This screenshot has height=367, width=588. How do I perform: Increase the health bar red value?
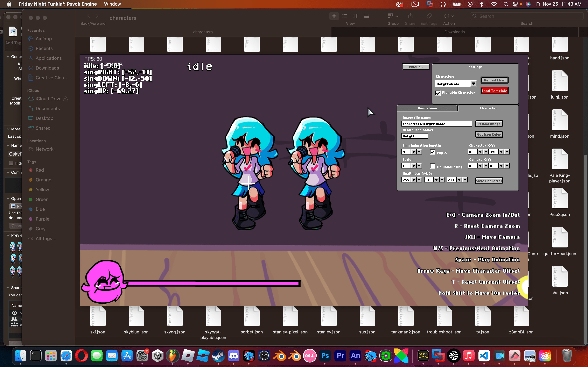(414, 180)
